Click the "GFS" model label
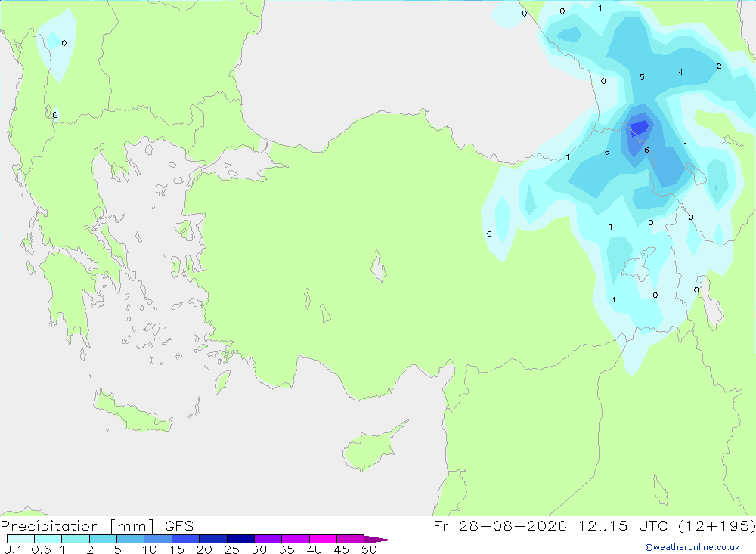The image size is (756, 554). 179,526
